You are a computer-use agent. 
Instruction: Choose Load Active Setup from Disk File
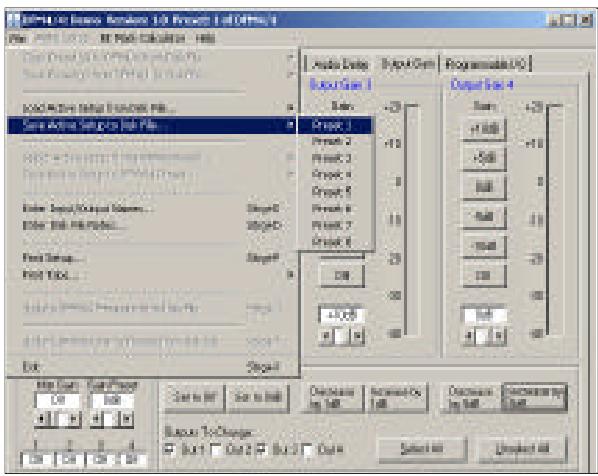pyautogui.click(x=152, y=108)
